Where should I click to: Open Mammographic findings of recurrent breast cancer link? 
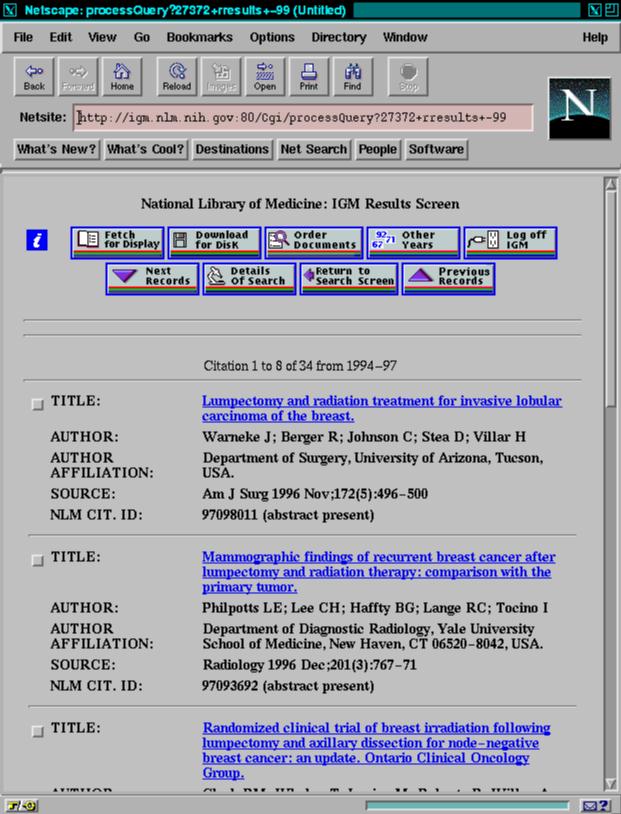(x=379, y=572)
